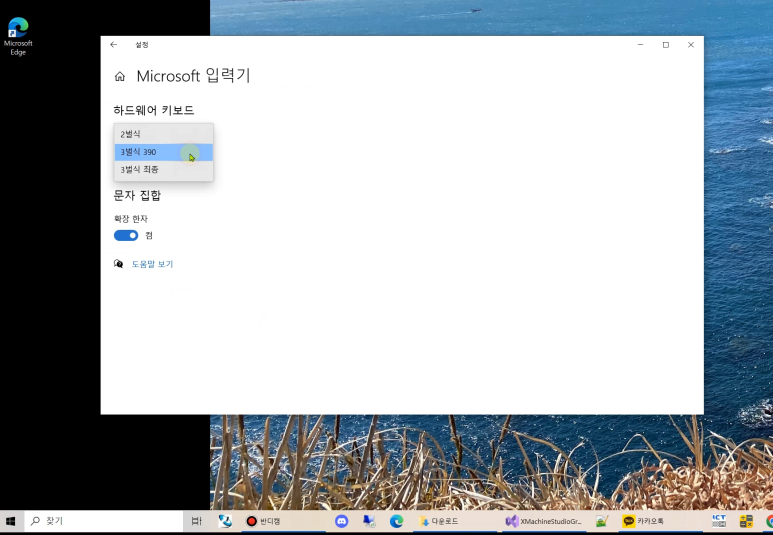Open the Edge browser taskbar icon
This screenshot has width=773, height=535.
tap(396, 521)
